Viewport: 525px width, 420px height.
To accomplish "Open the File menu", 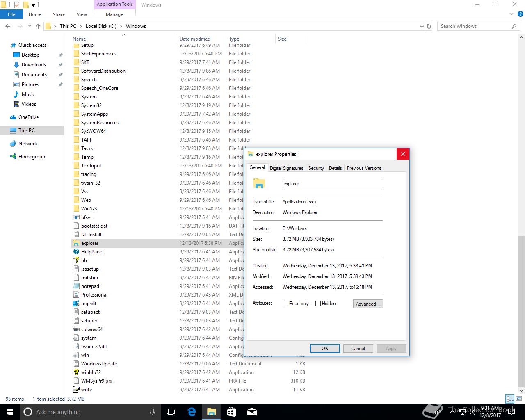I will pyautogui.click(x=11, y=14).
